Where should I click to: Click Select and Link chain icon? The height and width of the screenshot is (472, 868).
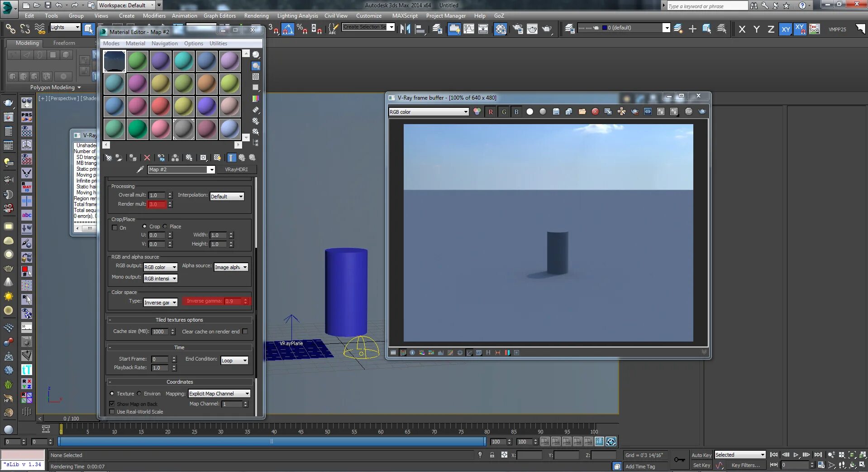point(10,29)
